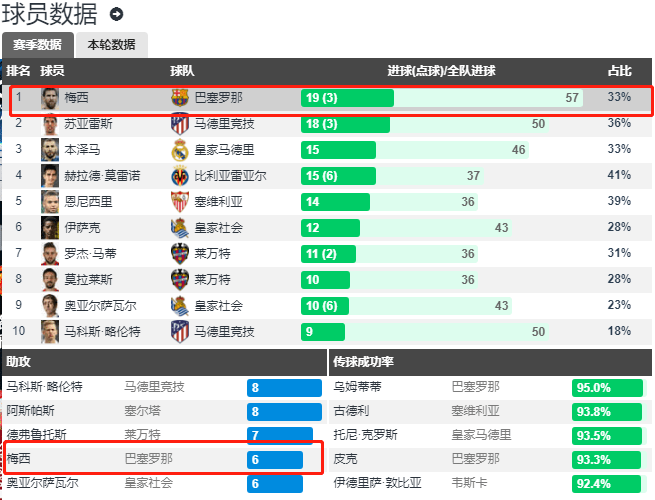Viewport: 655px width, 500px height.
Task: Click 阿斯帕斯 in the assists list
Action: tap(30, 411)
